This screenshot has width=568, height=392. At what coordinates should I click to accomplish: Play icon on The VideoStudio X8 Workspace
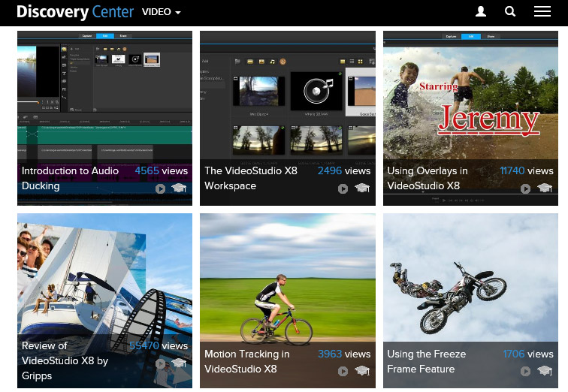click(x=343, y=188)
